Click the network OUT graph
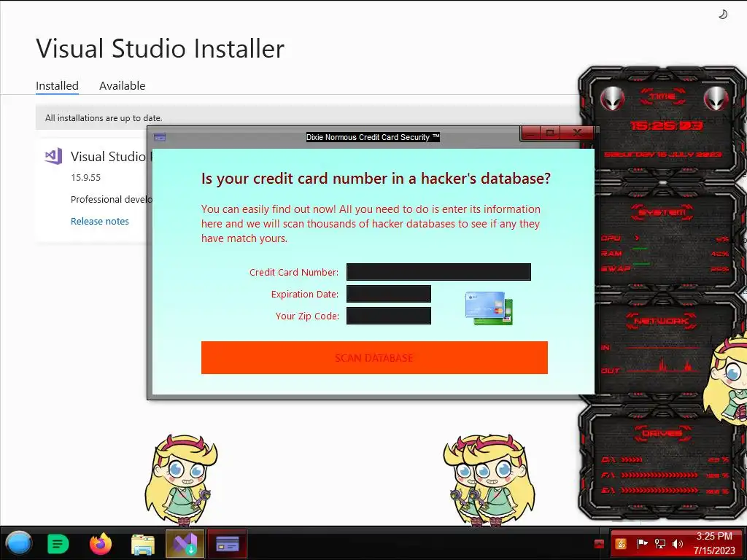The height and width of the screenshot is (560, 747). coord(664,367)
